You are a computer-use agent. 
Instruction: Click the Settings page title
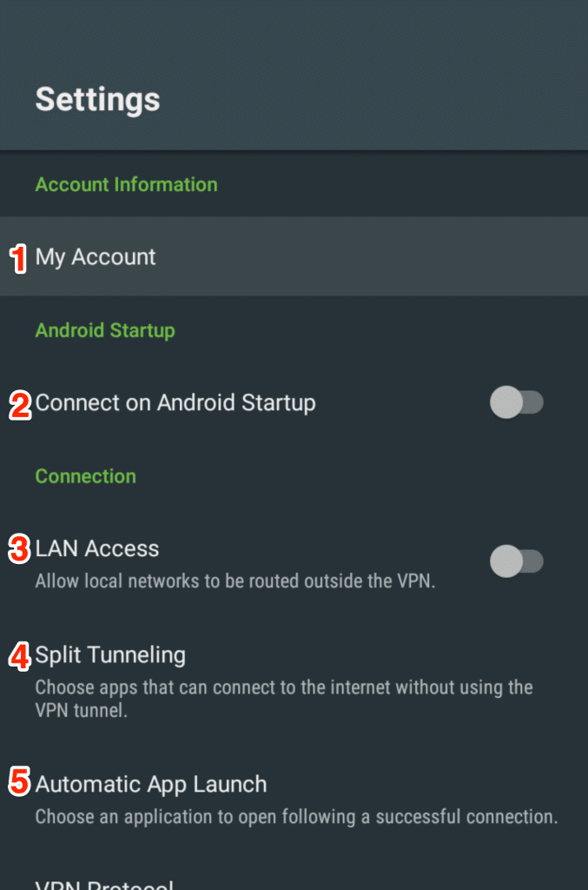click(x=97, y=100)
